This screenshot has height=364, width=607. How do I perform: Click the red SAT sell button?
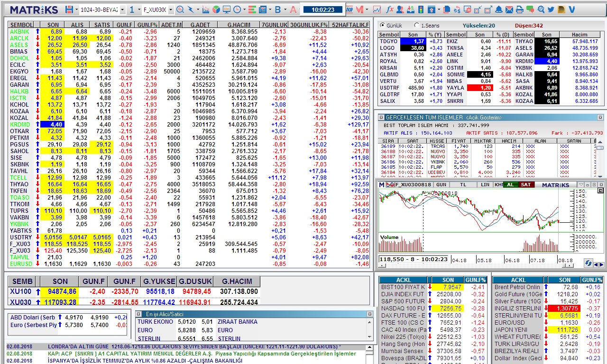point(525,184)
